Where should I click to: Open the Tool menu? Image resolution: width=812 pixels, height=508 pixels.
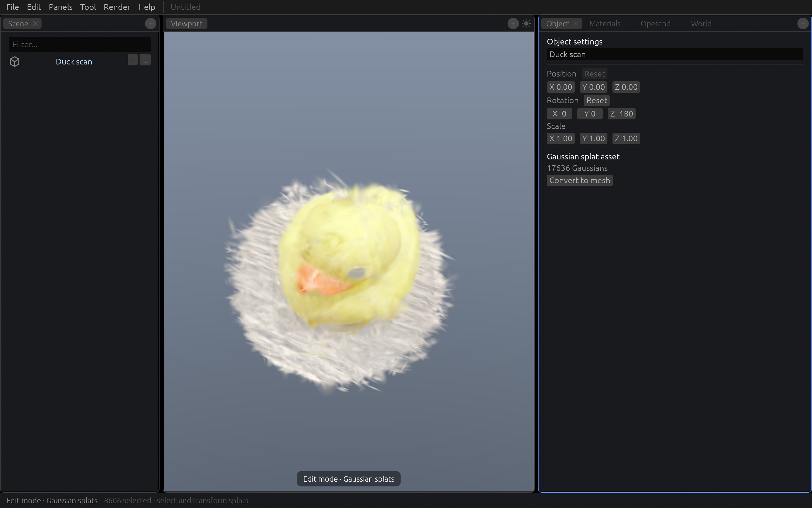[88, 7]
